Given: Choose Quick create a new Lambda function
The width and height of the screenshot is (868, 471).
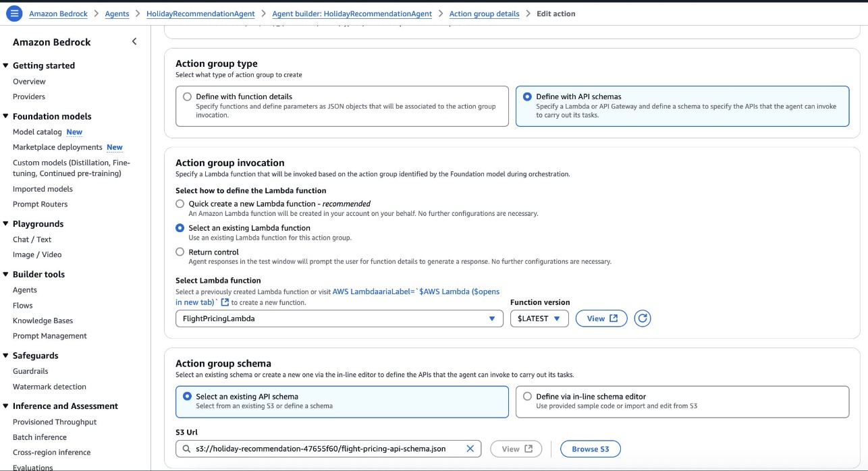Looking at the screenshot, I should pyautogui.click(x=180, y=204).
